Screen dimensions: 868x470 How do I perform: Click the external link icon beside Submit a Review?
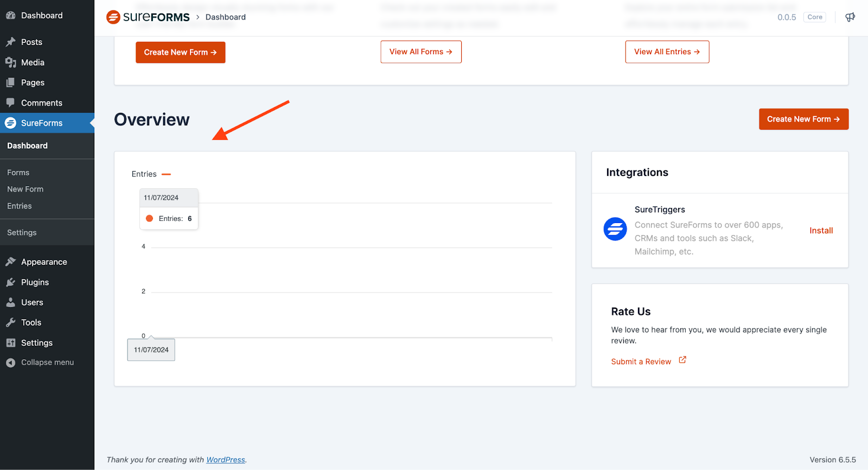click(682, 360)
